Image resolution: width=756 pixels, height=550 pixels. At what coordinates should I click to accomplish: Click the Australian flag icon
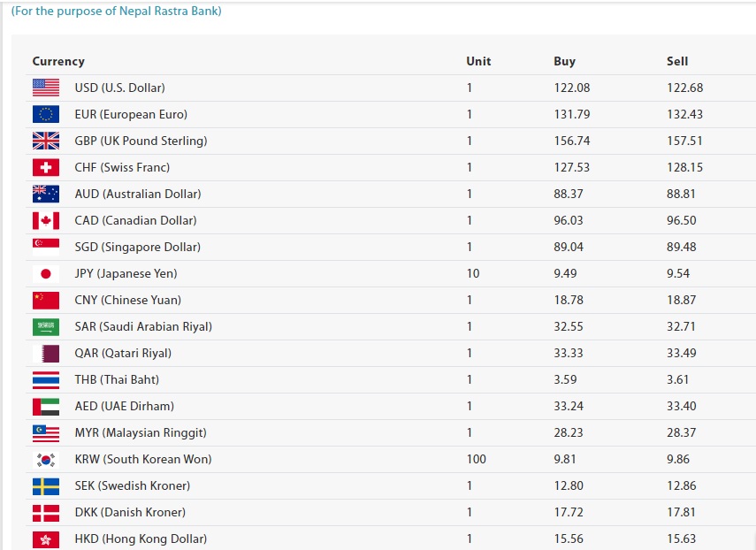click(46, 194)
